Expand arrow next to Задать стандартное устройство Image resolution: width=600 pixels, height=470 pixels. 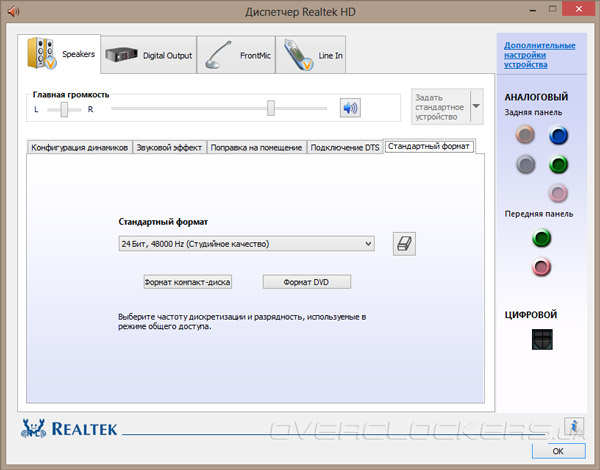click(x=476, y=106)
